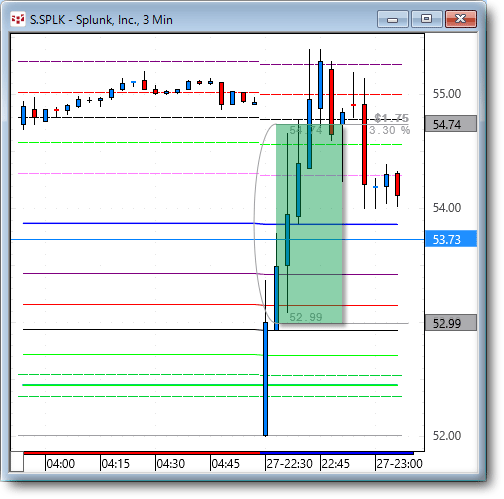Close the S.SPLK chart window
Image resolution: width=504 pixels, height=499 pixels.
click(x=461, y=19)
